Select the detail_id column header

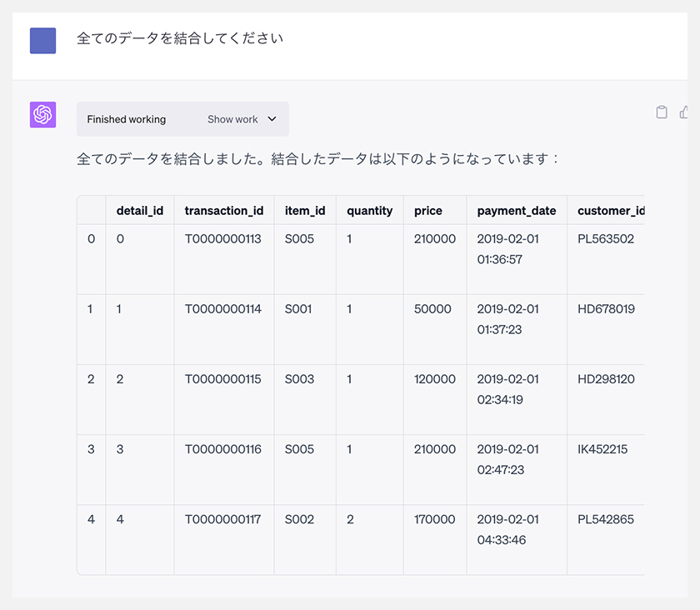coord(140,210)
